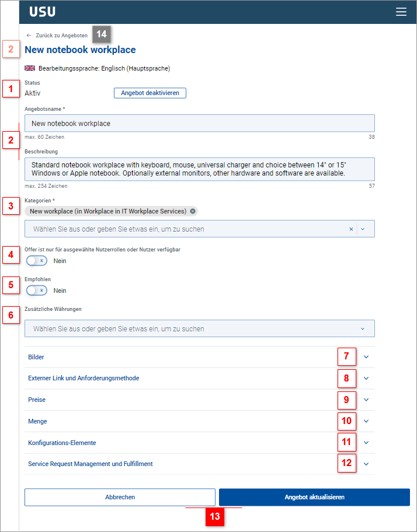This screenshot has height=532, width=417.
Task: Toggle the Empfohlen switch
Action: (x=37, y=290)
